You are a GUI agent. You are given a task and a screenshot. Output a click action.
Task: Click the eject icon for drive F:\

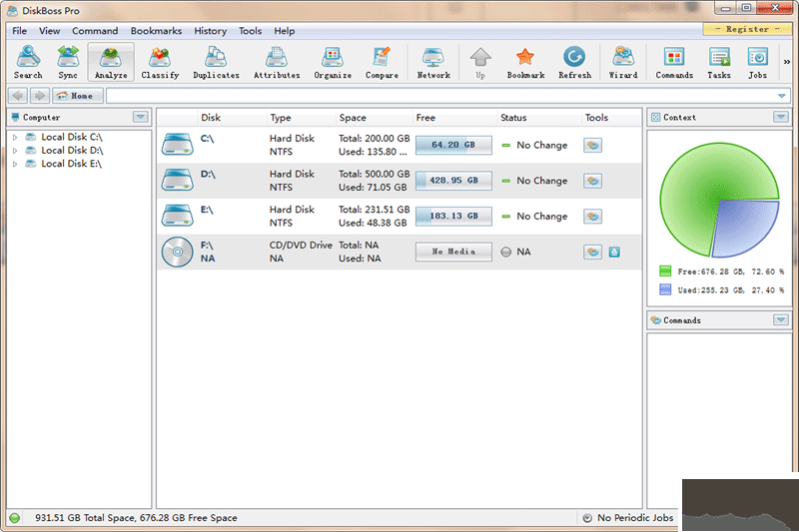tap(614, 252)
